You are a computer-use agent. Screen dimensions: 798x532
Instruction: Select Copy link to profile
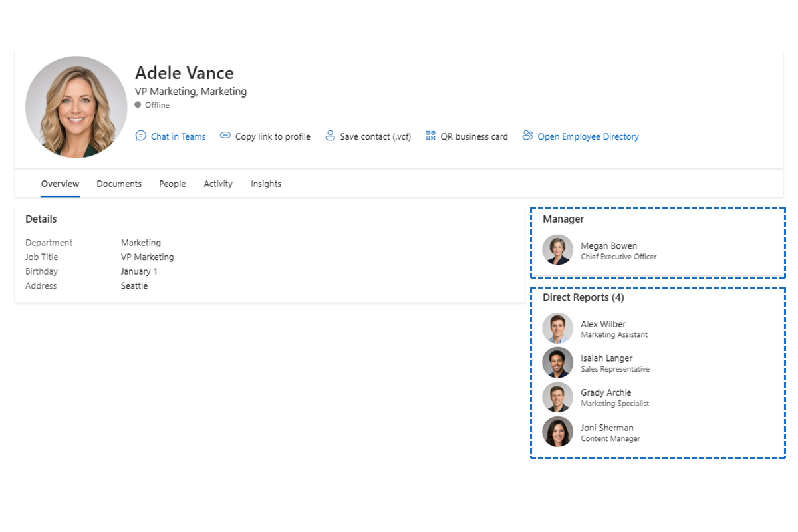(273, 136)
